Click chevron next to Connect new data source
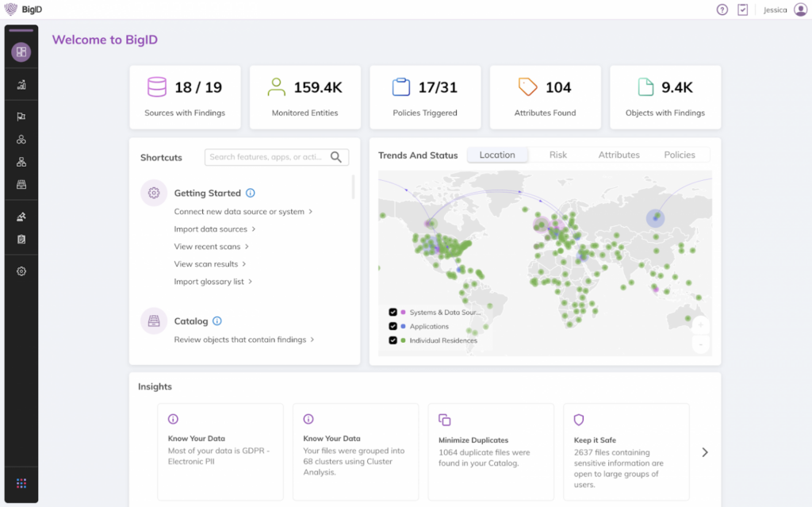This screenshot has width=812, height=507. pos(311,211)
